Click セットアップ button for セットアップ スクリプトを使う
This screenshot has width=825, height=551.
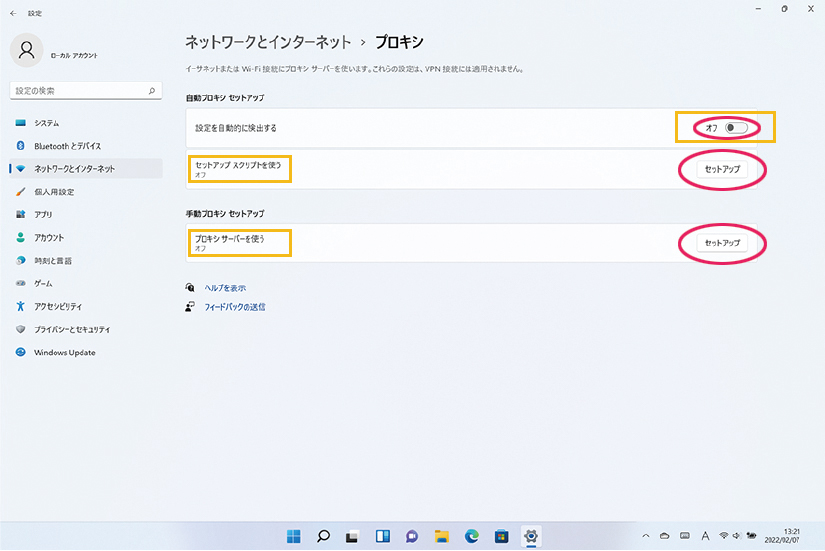click(722, 169)
